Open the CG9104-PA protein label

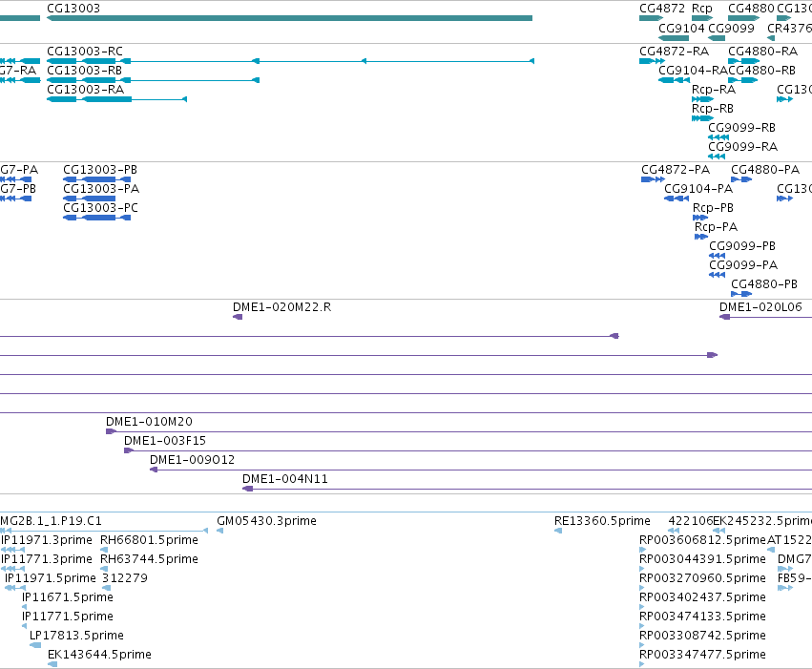(x=698, y=188)
